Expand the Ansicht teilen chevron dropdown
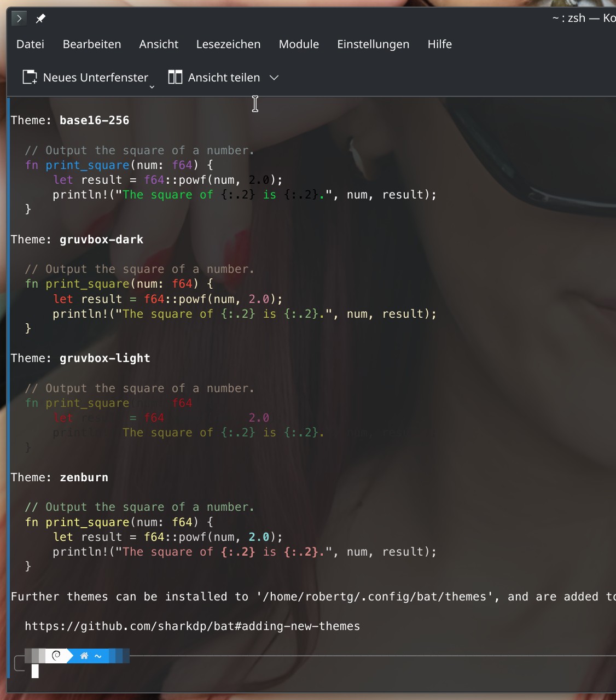616x700 pixels. point(274,78)
